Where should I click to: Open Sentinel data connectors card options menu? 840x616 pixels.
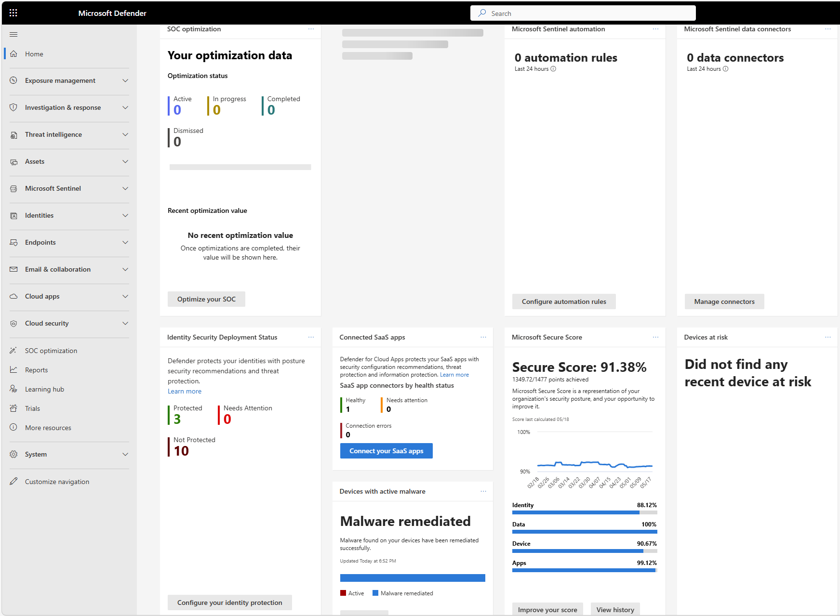[x=827, y=29]
